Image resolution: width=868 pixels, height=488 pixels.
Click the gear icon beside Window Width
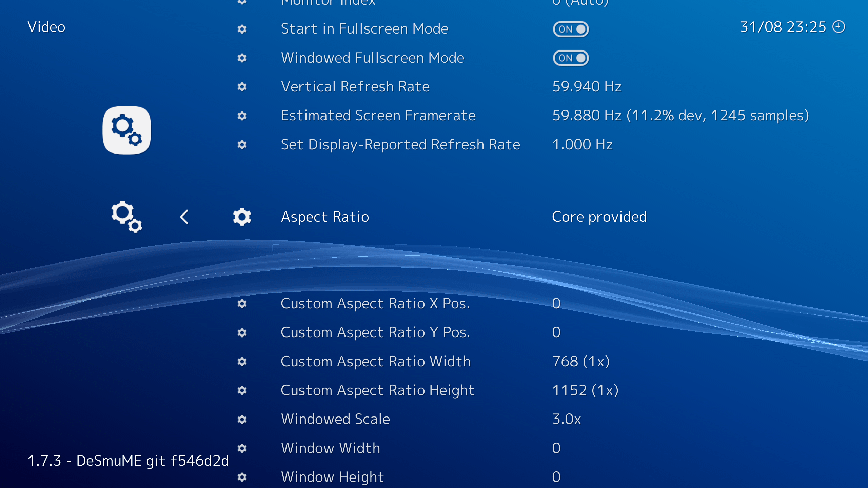(x=242, y=448)
